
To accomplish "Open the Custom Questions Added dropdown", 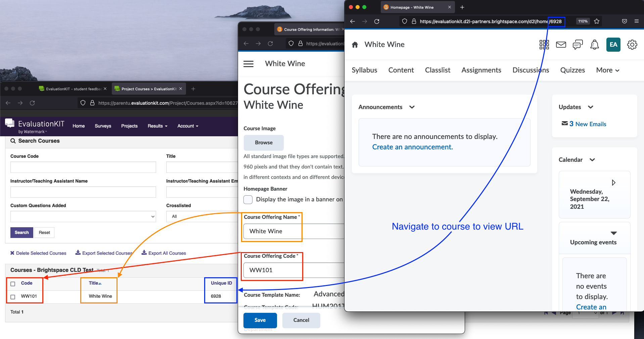I will point(83,216).
